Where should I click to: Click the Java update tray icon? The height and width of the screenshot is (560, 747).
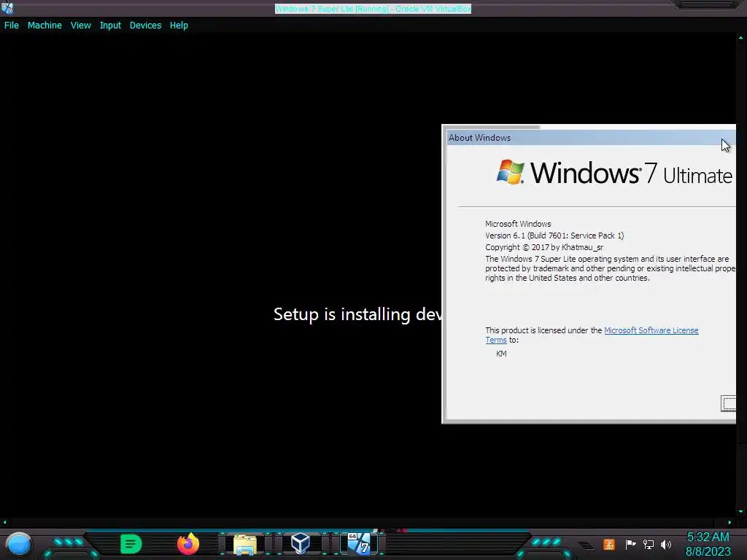coord(609,544)
